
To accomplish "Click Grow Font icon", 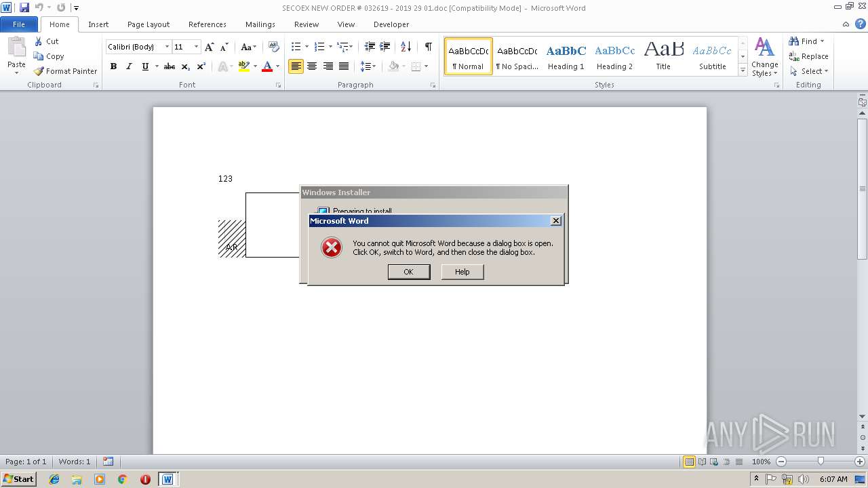I will 210,47.
